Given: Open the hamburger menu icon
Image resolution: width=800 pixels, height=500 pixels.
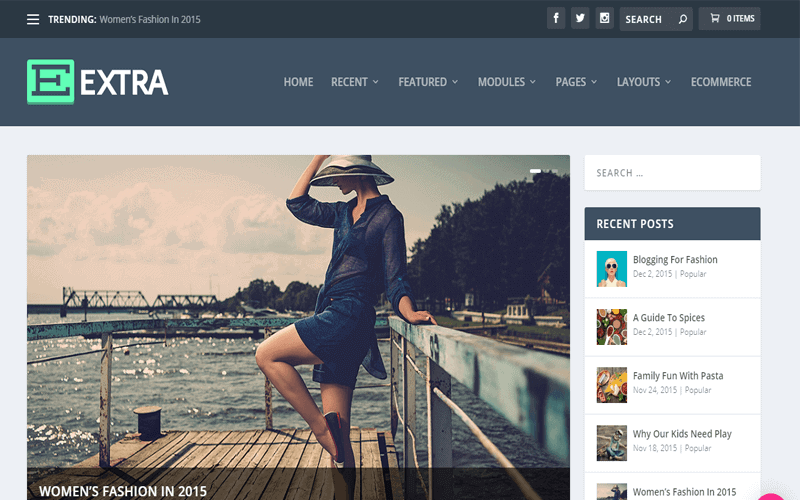Looking at the screenshot, I should click(33, 19).
